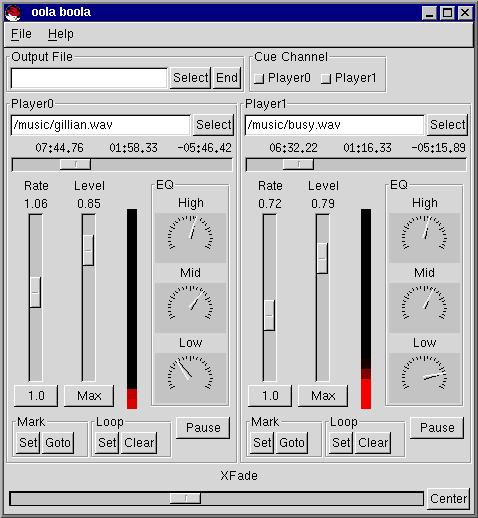Image resolution: width=478 pixels, height=518 pixels.
Task: Click the red hat title bar icon
Action: (13, 13)
